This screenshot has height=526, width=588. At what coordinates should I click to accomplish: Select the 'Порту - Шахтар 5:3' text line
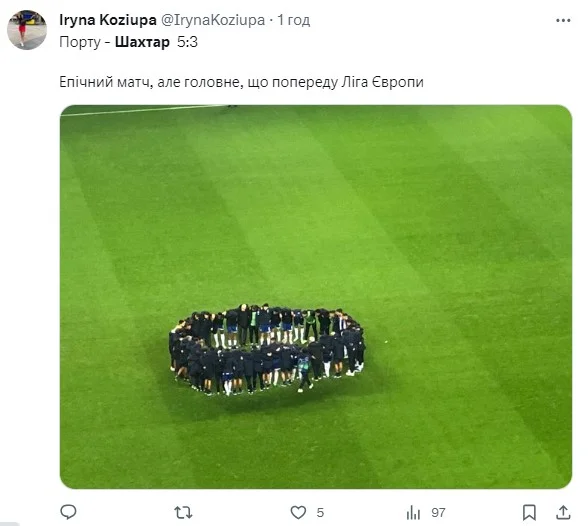pos(128,42)
